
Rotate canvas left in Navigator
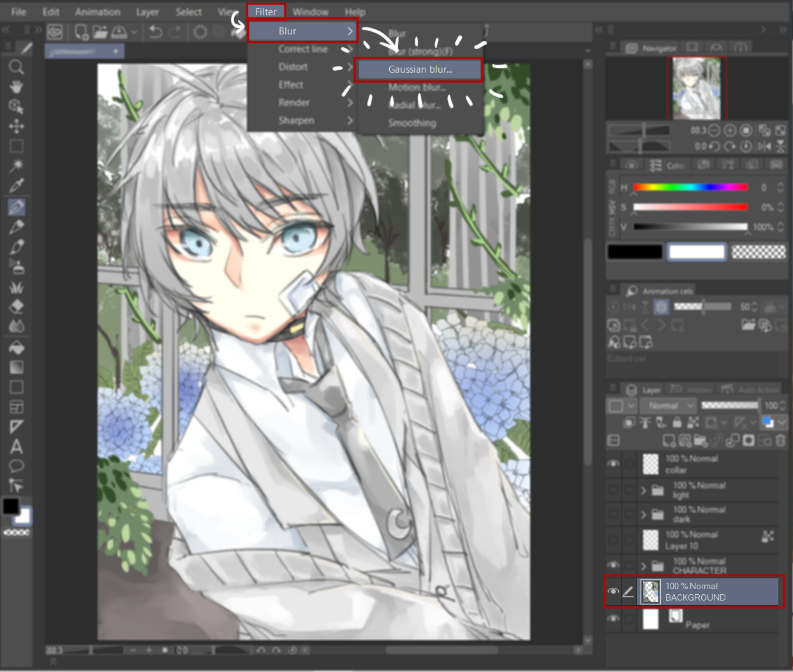pyautogui.click(x=715, y=147)
